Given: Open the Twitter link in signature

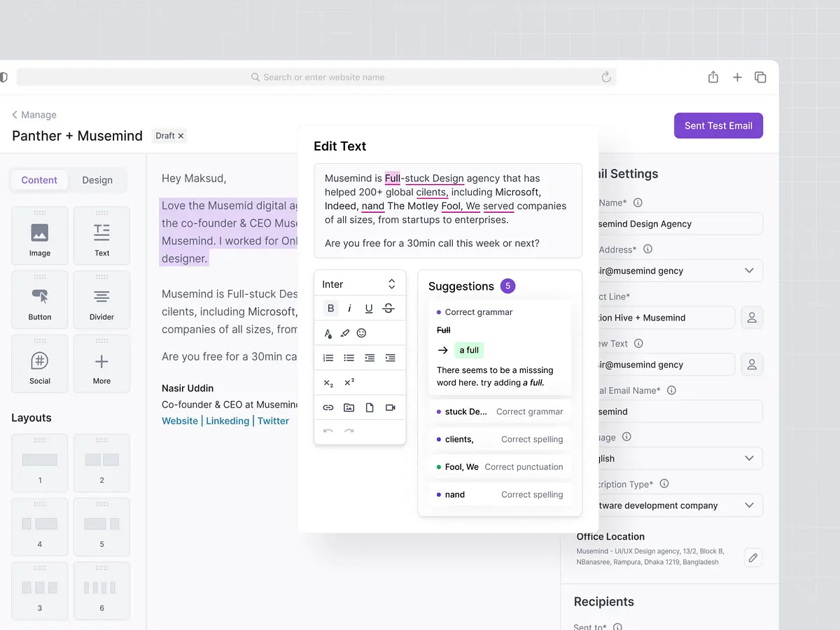Looking at the screenshot, I should click(273, 421).
